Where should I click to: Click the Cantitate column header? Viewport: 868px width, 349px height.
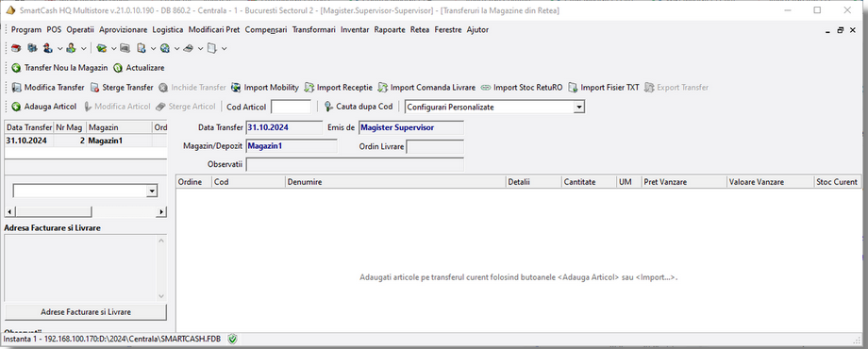pos(589,181)
